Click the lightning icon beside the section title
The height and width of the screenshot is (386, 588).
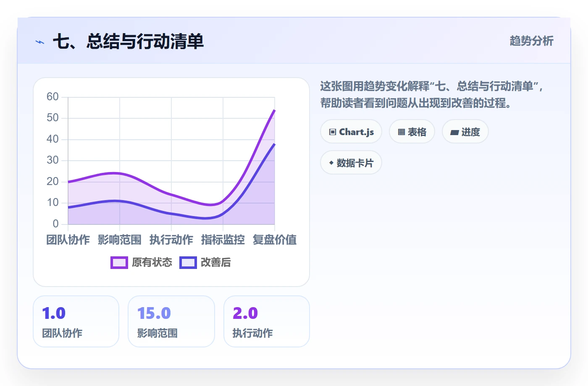[x=40, y=42]
